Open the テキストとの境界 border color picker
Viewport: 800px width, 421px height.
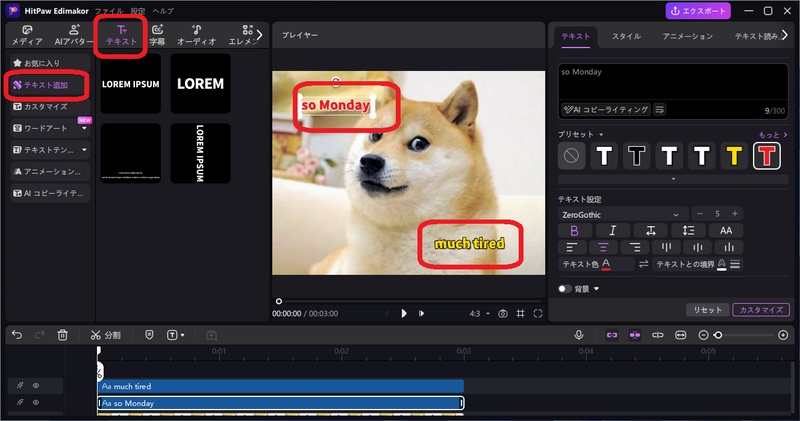point(721,264)
